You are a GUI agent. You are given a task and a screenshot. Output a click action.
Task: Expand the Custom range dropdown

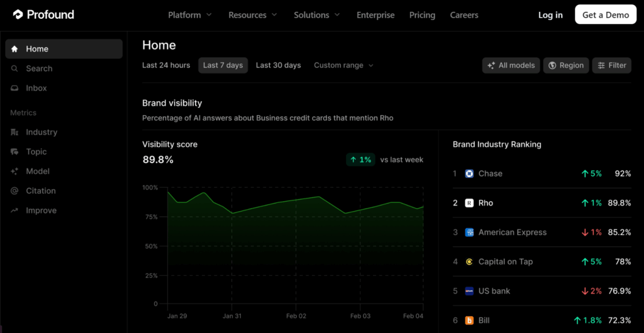(x=343, y=65)
